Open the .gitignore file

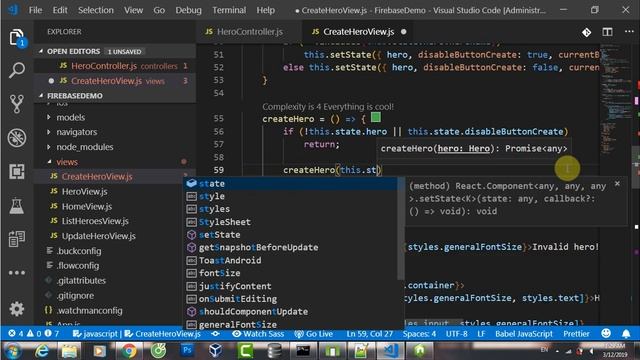tap(75, 296)
